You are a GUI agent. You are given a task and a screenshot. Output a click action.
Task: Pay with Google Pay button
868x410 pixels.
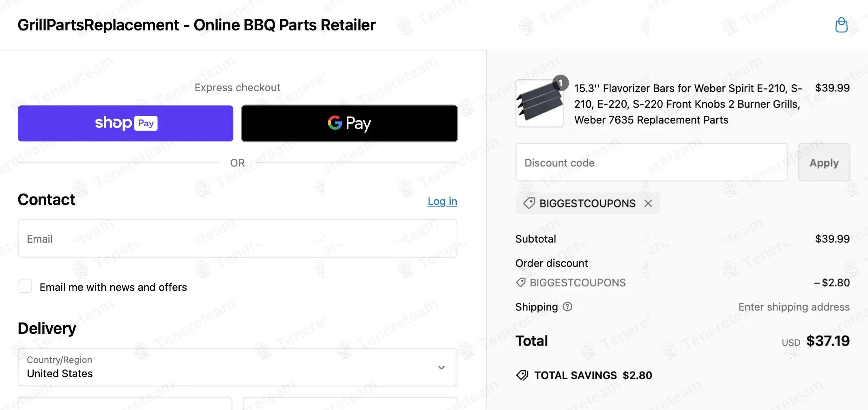tap(349, 123)
